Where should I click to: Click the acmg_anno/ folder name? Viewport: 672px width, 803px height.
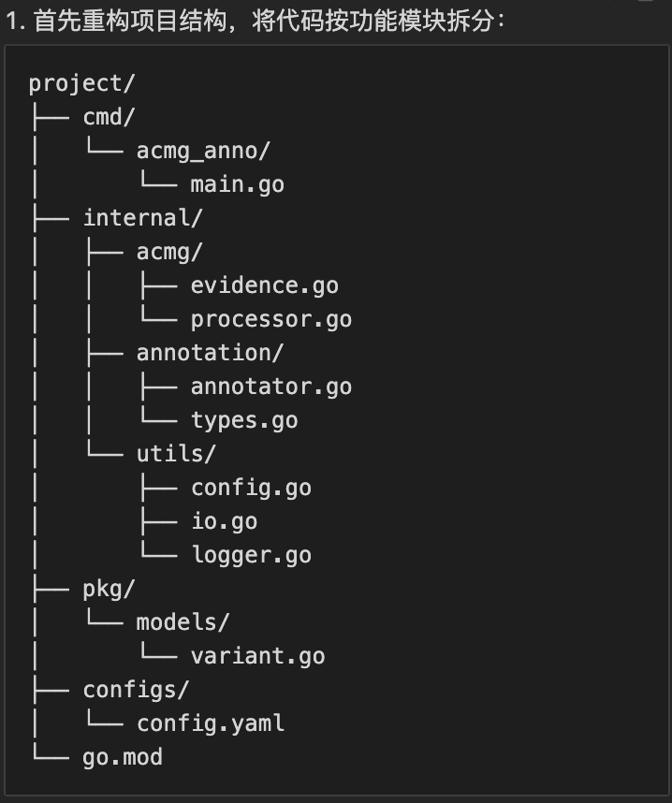203,151
